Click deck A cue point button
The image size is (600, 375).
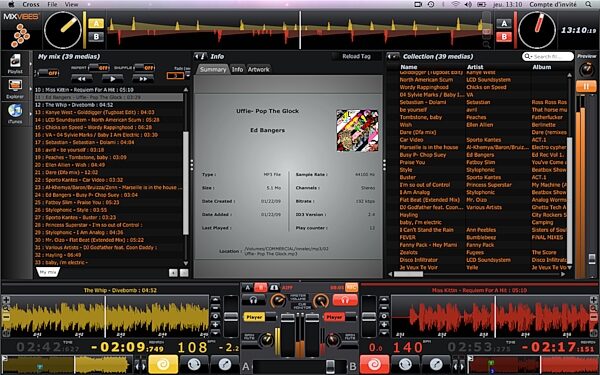tap(225, 364)
